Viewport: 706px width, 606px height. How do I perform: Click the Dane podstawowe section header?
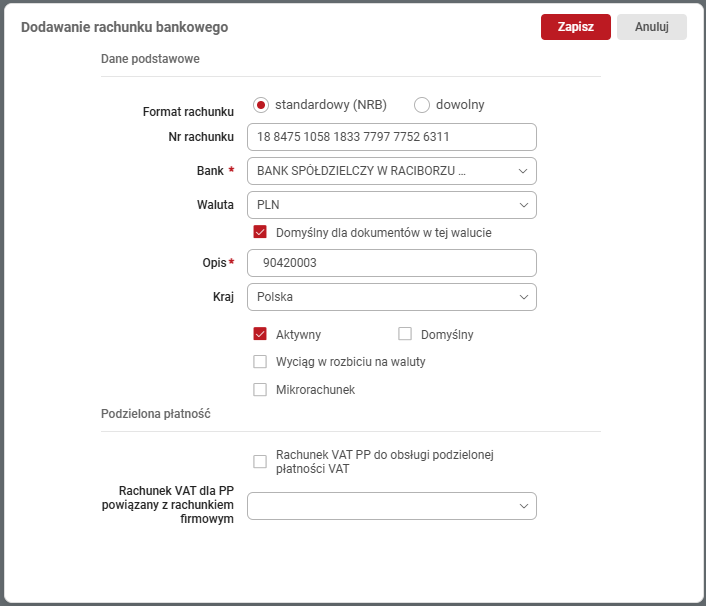pos(150,59)
